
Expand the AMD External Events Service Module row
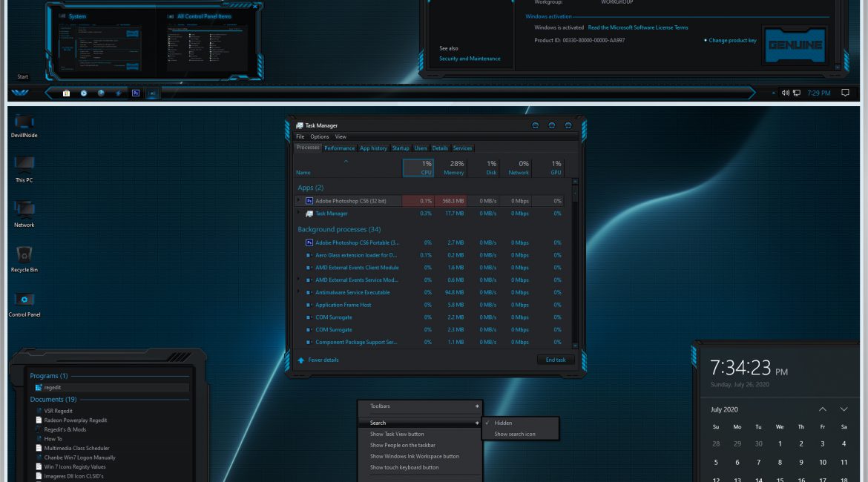[299, 280]
